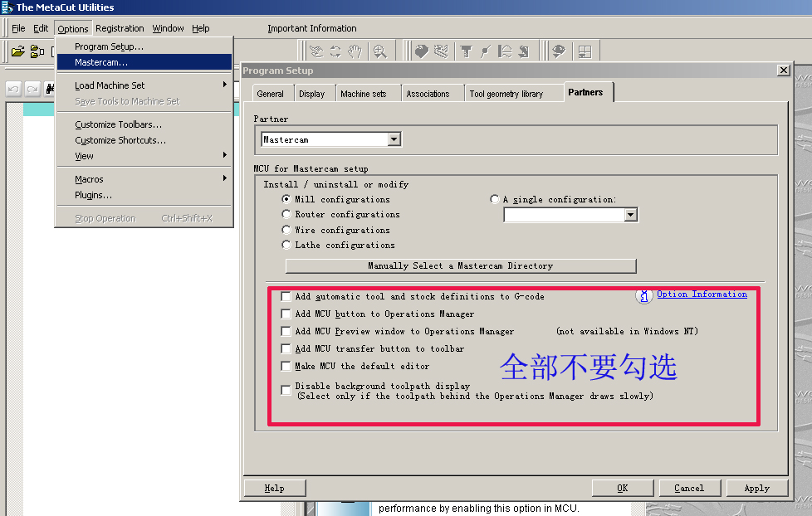Switch to the General tab
The image size is (812, 516).
pos(271,94)
